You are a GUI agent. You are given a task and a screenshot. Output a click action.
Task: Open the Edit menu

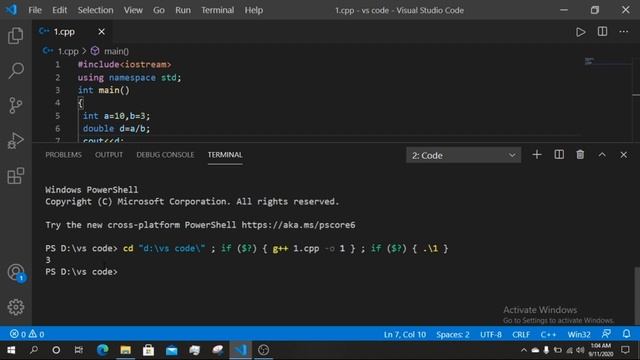(x=59, y=10)
